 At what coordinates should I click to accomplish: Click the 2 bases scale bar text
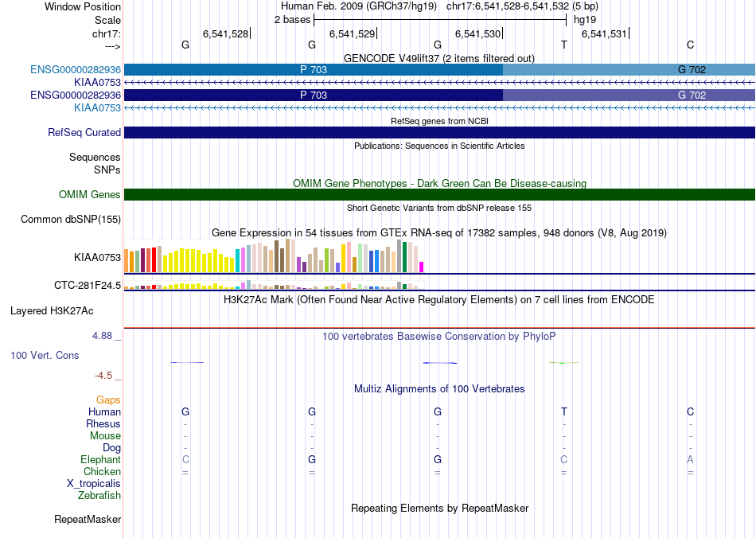pyautogui.click(x=292, y=20)
